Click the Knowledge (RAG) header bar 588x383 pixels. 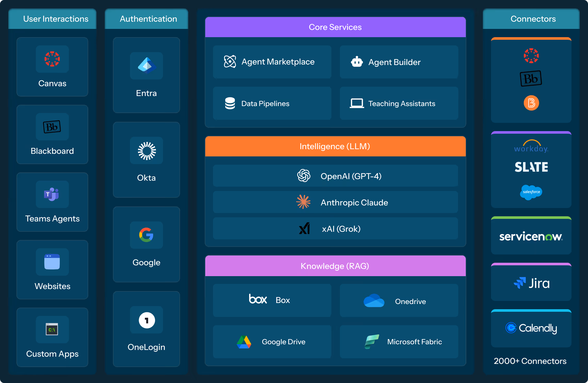point(335,266)
